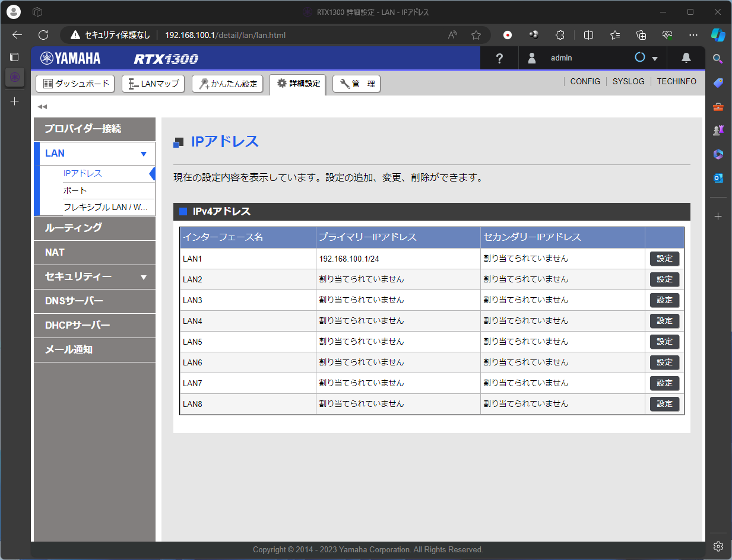Viewport: 732px width, 560px height.
Task: Add page to favorites star icon
Action: pyautogui.click(x=476, y=35)
